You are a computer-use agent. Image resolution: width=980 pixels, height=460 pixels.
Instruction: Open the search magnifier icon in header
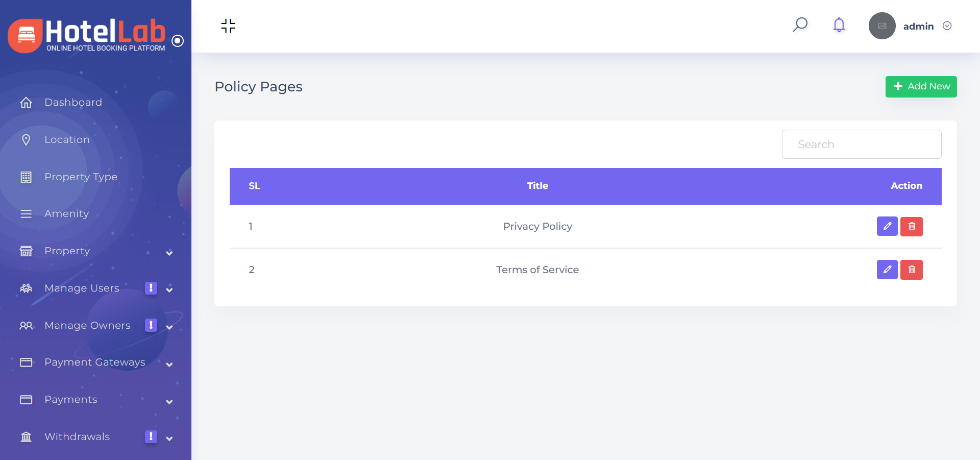point(800,25)
